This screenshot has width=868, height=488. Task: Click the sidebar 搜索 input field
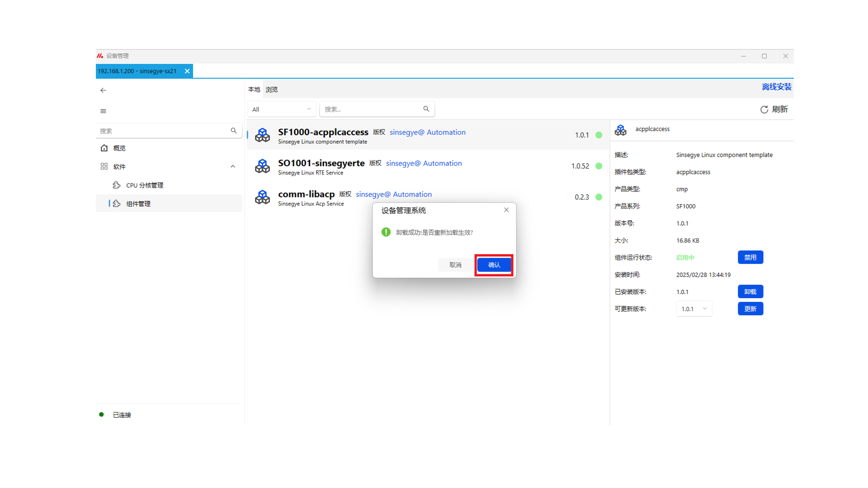pyautogui.click(x=163, y=131)
